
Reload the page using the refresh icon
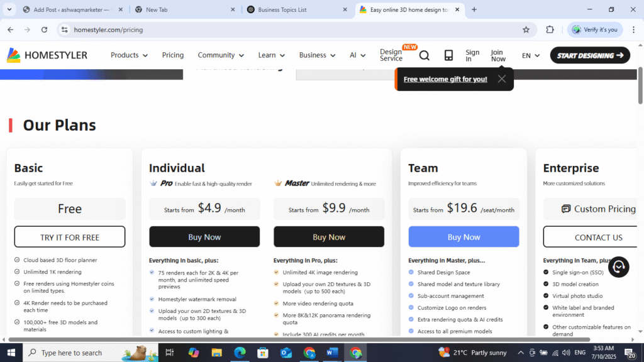44,30
